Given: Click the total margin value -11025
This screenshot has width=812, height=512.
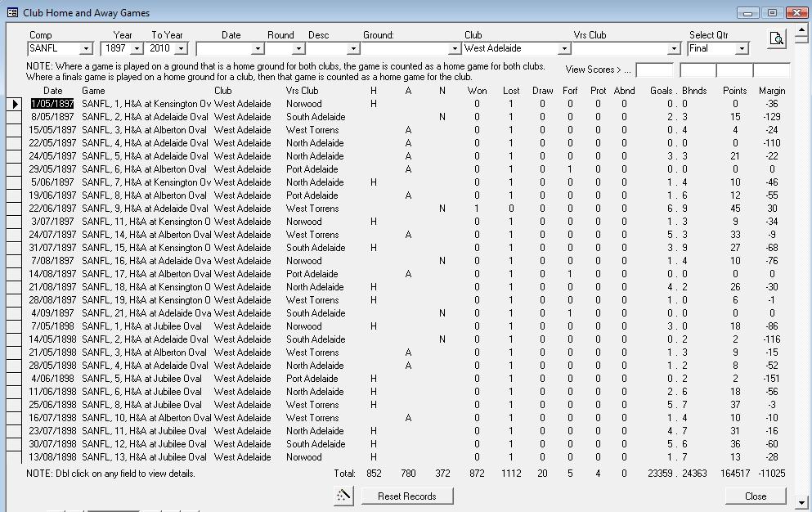Looking at the screenshot, I should [x=772, y=473].
